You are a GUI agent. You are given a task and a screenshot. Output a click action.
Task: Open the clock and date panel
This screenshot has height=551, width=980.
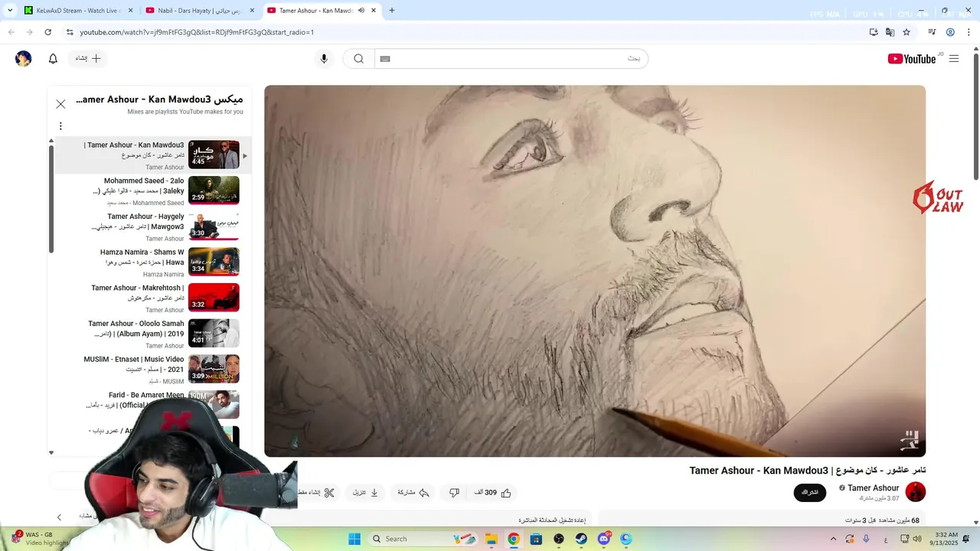coord(946,539)
